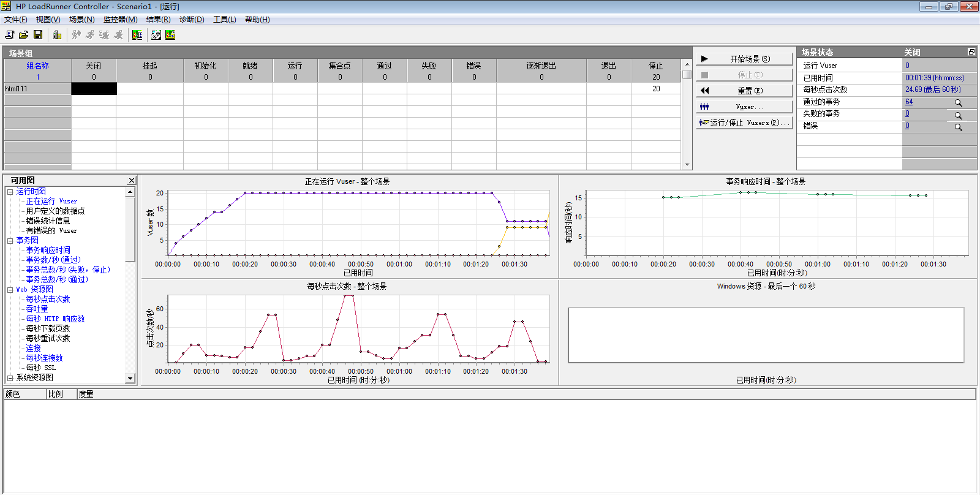
Task: Click the 停止(T) button
Action: click(x=744, y=75)
